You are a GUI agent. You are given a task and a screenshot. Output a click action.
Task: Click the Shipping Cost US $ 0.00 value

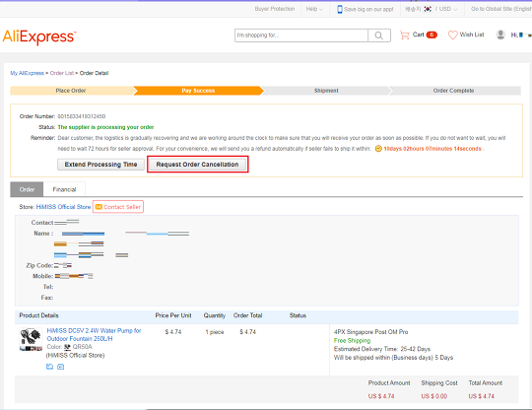433,396
